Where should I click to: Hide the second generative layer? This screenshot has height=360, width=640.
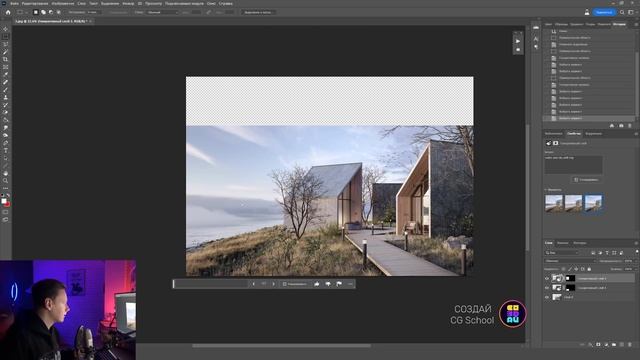click(547, 288)
